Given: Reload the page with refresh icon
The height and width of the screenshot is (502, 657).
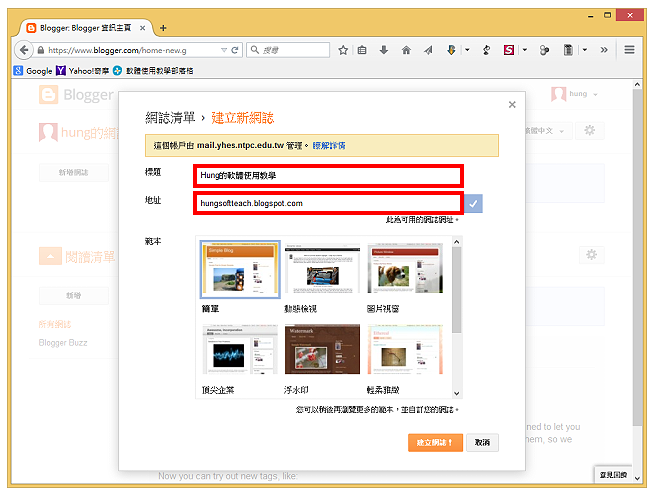Looking at the screenshot, I should (x=235, y=50).
